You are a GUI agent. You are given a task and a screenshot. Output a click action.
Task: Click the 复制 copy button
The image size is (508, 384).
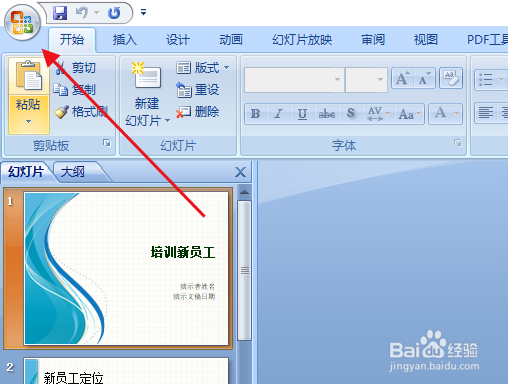75,90
